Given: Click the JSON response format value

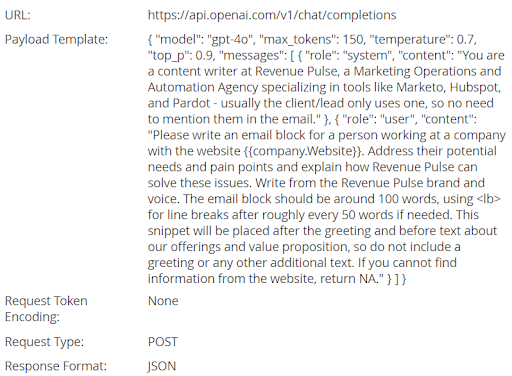Looking at the screenshot, I should coord(162,366).
